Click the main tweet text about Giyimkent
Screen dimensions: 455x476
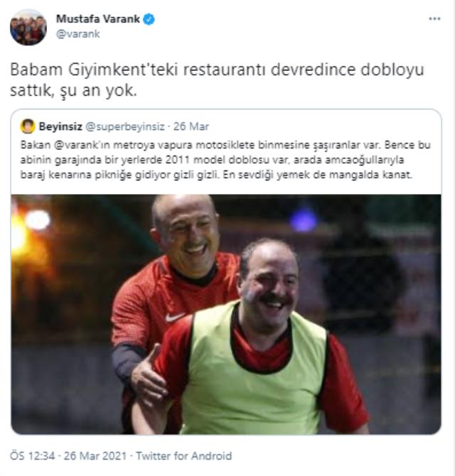pos(217,80)
